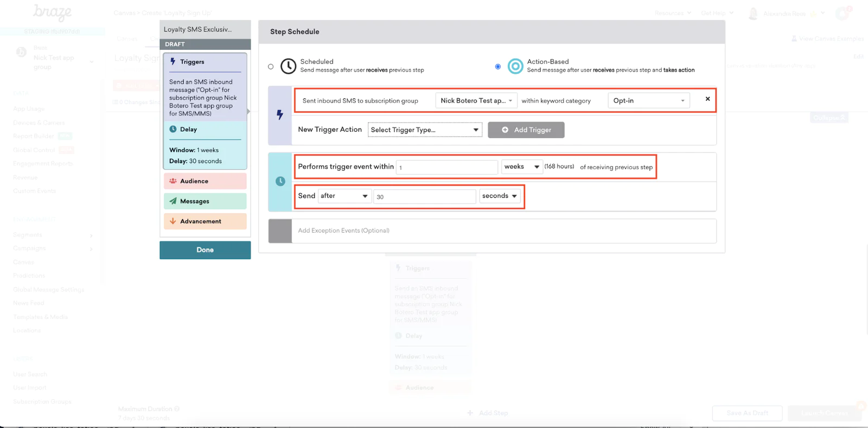Open the seconds unit dropdown
The height and width of the screenshot is (428, 868).
pos(500,196)
